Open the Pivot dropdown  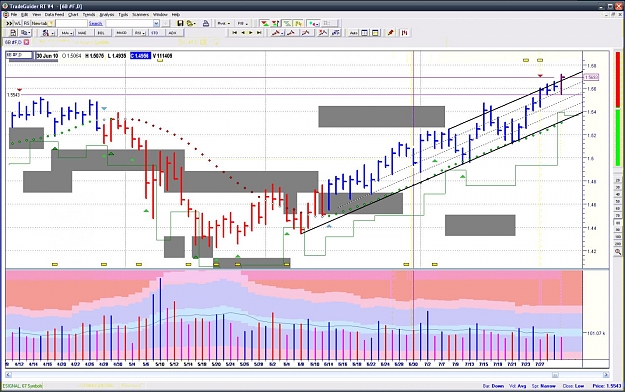[x=224, y=24]
